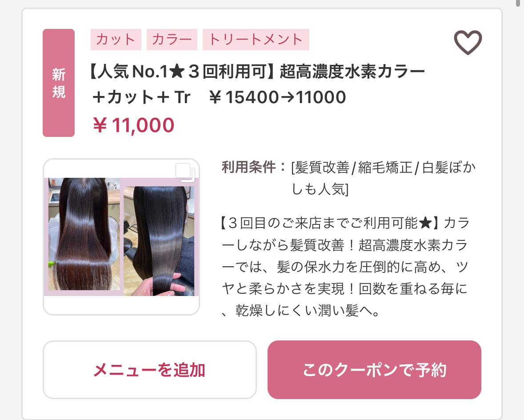Favorite this coupon with the heart icon
This screenshot has width=524, height=420.
click(x=468, y=42)
